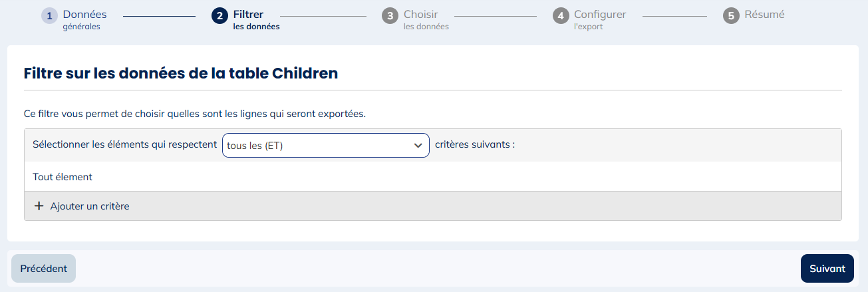868x292 pixels.
Task: Select the step 4 number circle
Action: [561, 16]
